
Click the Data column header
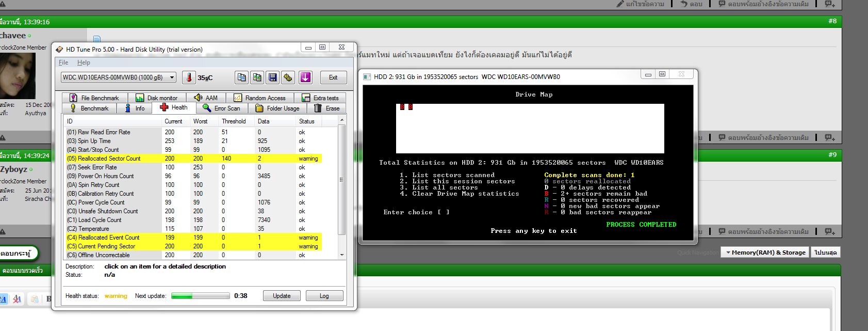point(275,121)
